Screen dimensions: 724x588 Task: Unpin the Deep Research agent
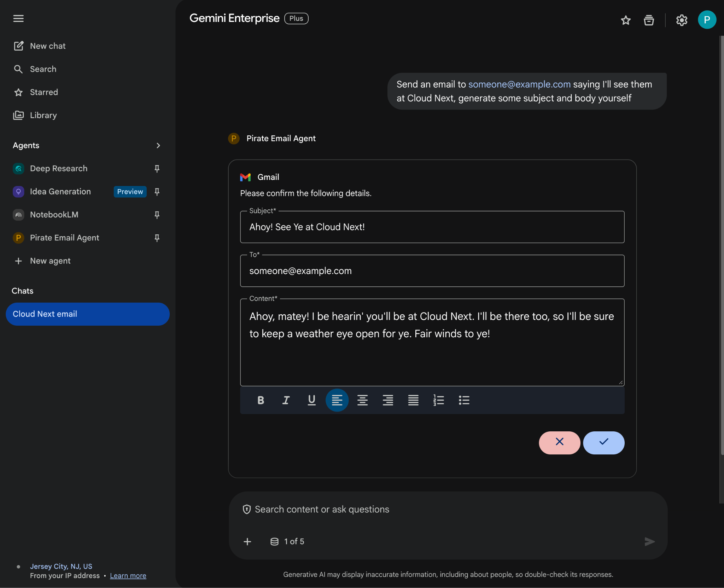pos(157,169)
